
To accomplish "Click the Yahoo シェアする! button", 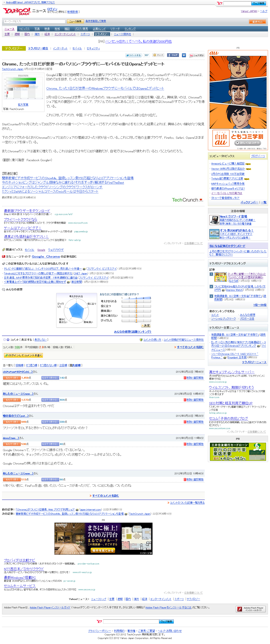I will [197, 55].
